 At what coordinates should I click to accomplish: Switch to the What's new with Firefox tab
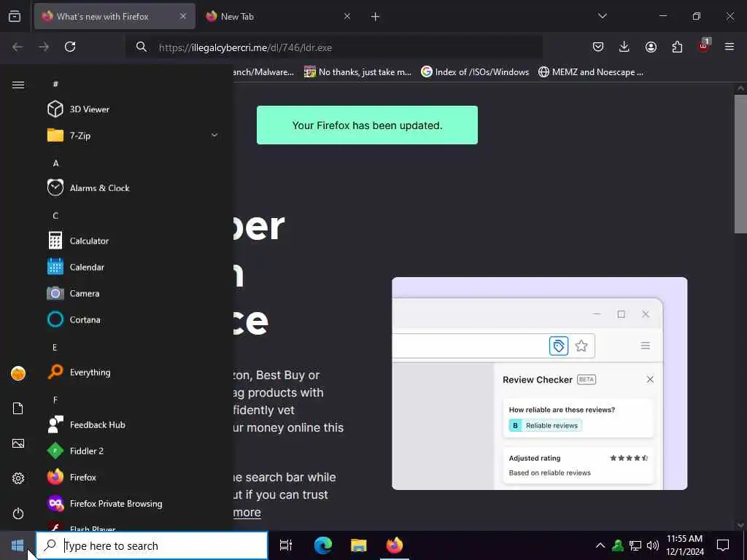[x=115, y=16]
